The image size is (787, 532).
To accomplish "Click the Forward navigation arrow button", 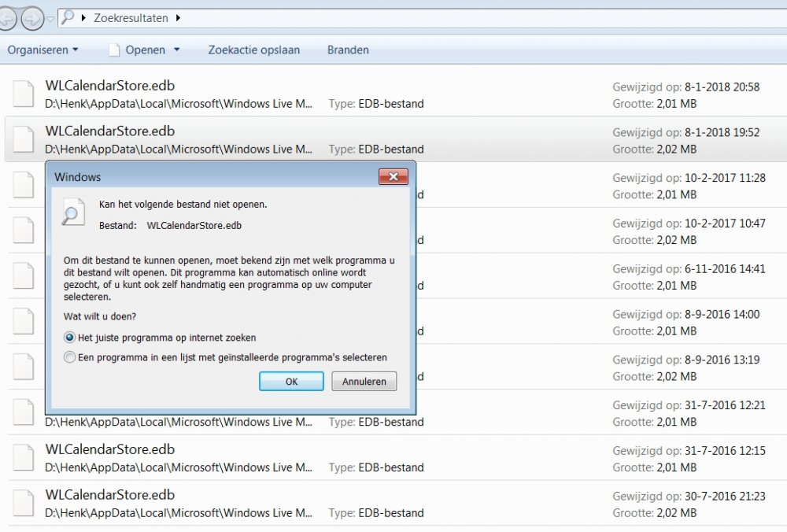I will [32, 19].
